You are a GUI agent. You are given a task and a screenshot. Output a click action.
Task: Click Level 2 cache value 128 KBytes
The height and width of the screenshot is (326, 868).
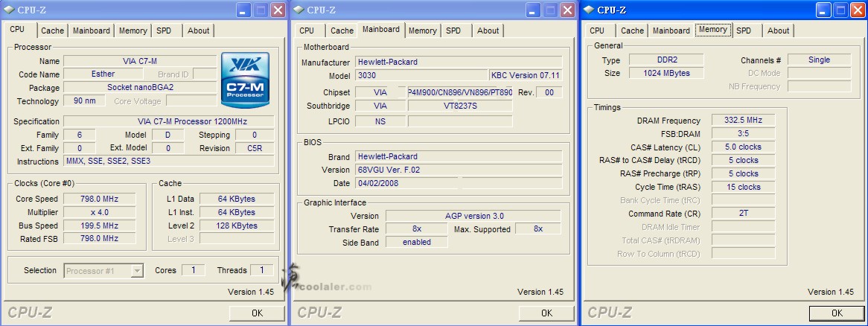tap(237, 226)
